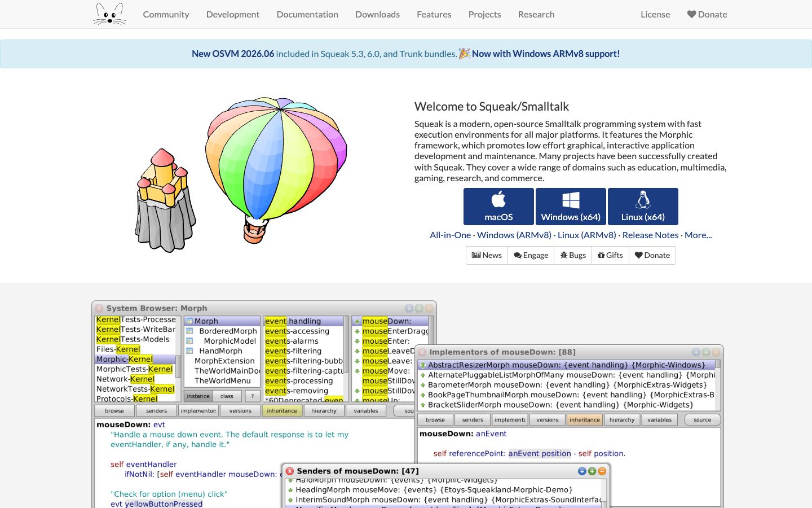Image resolution: width=812 pixels, height=508 pixels.
Task: Open the Windows ARMv8 support announcement link
Action: click(x=546, y=54)
